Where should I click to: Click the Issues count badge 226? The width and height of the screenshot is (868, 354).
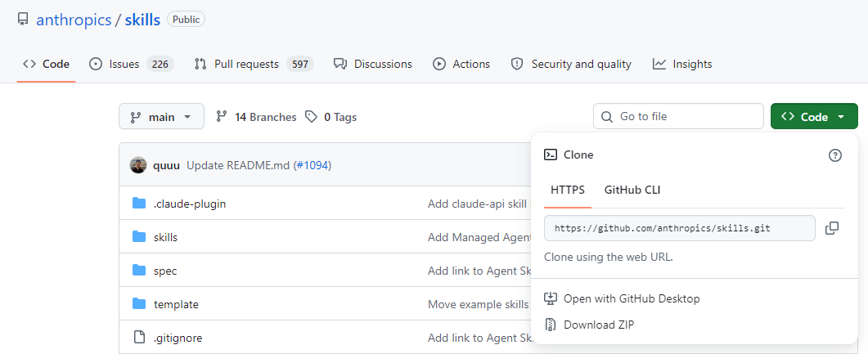point(160,64)
